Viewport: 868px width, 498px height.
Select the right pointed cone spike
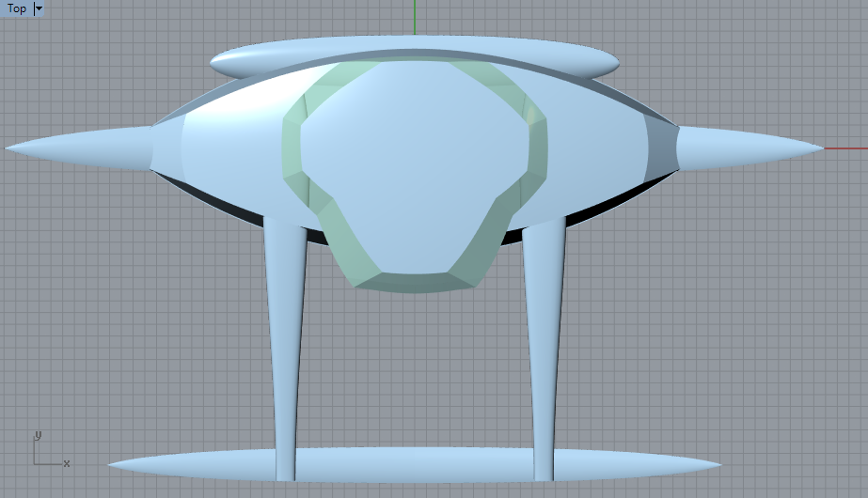[750, 148]
